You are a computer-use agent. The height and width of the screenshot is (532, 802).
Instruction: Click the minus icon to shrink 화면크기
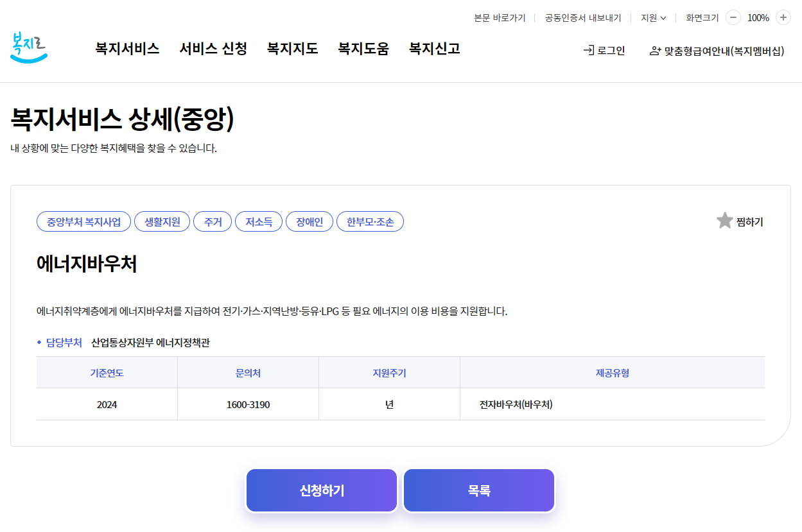(x=733, y=17)
